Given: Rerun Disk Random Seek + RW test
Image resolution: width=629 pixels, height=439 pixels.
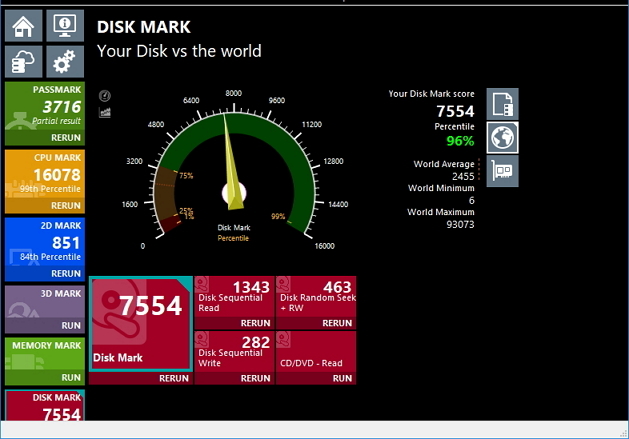Looking at the screenshot, I should (337, 323).
